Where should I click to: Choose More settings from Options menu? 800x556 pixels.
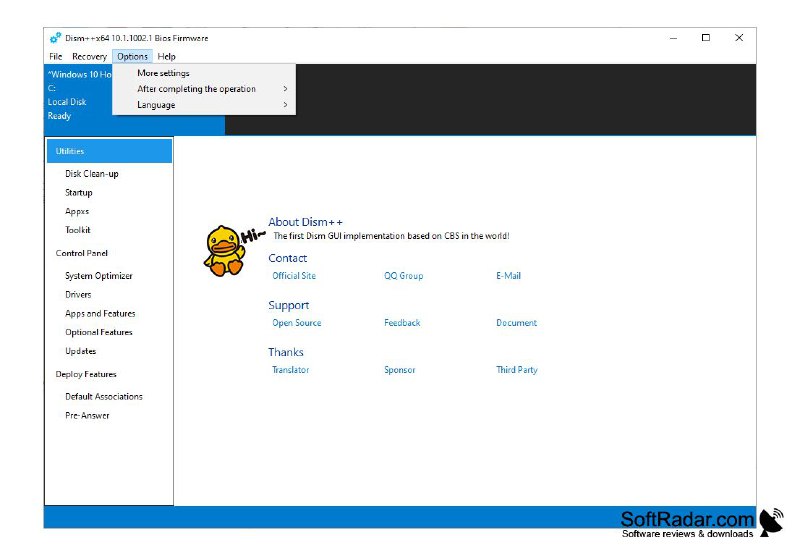point(204,73)
